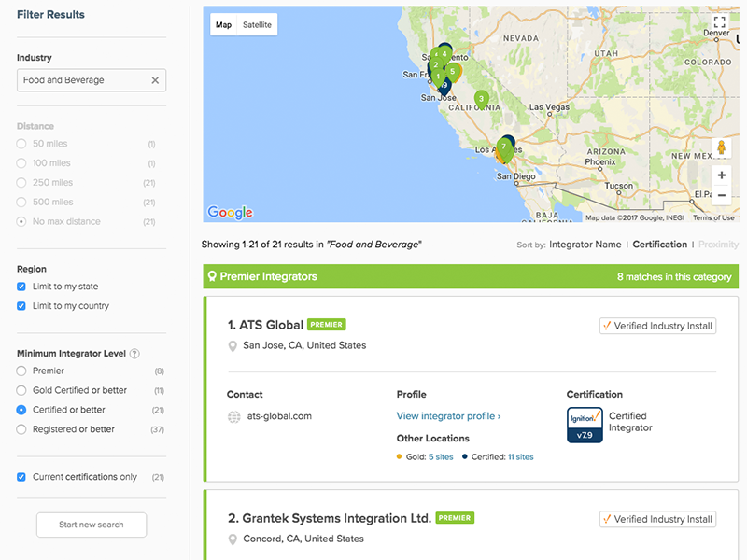Select map marker number 5
Viewport: 747px width, 560px height.
453,73
